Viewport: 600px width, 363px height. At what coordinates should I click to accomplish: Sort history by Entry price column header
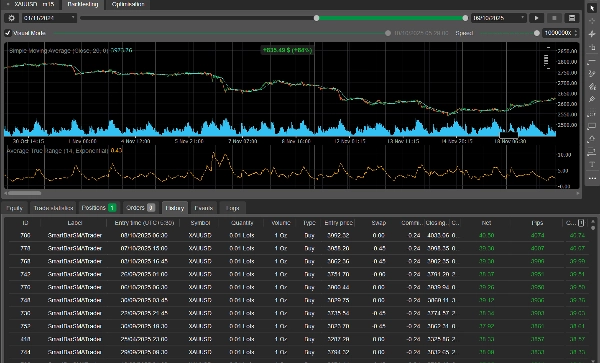point(338,223)
